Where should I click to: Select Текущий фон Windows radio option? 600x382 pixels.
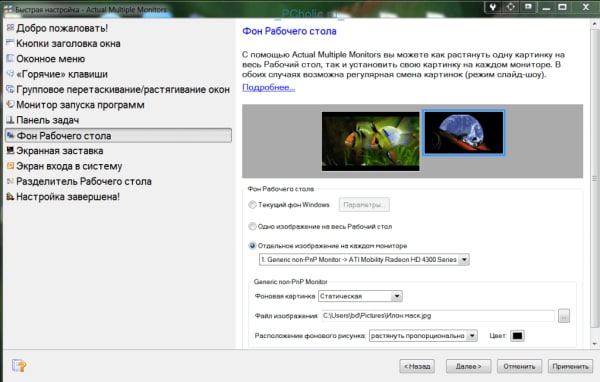point(252,205)
